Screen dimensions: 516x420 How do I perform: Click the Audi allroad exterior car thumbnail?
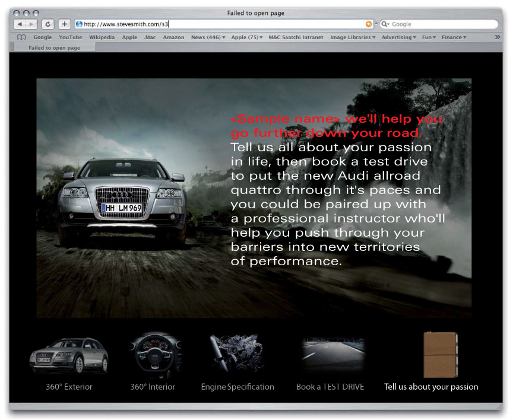pyautogui.click(x=69, y=356)
